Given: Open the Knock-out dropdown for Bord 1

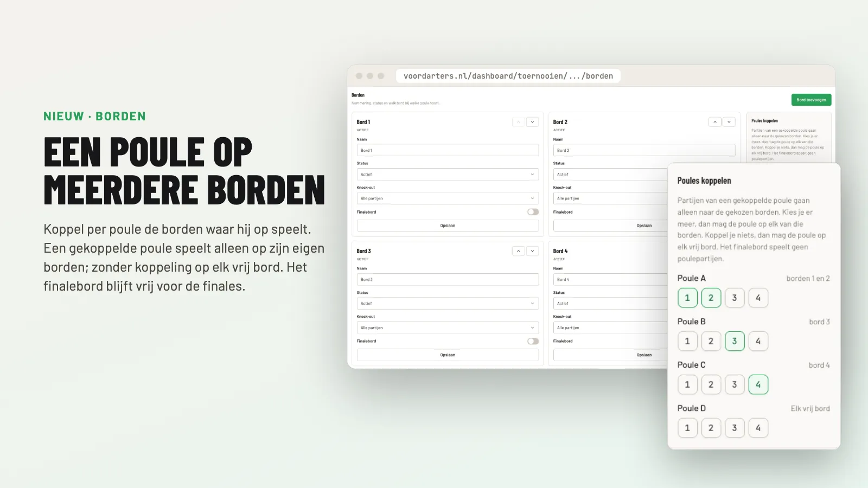Looking at the screenshot, I should click(448, 198).
